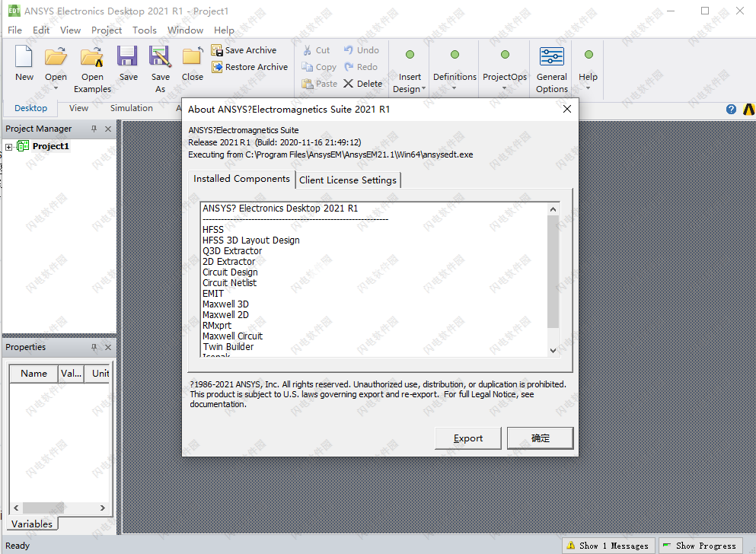Image resolution: width=756 pixels, height=554 pixels.
Task: Click the Name column header
Action: (33, 374)
